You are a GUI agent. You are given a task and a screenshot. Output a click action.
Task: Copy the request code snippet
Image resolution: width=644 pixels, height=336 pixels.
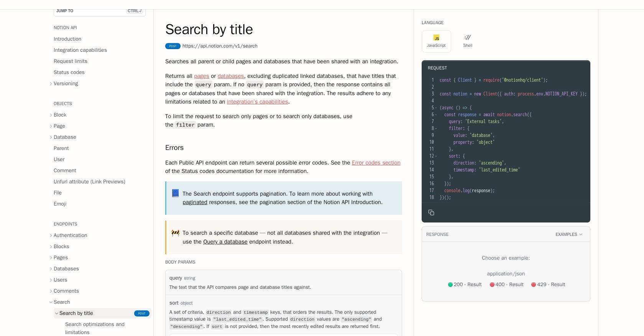click(x=431, y=212)
